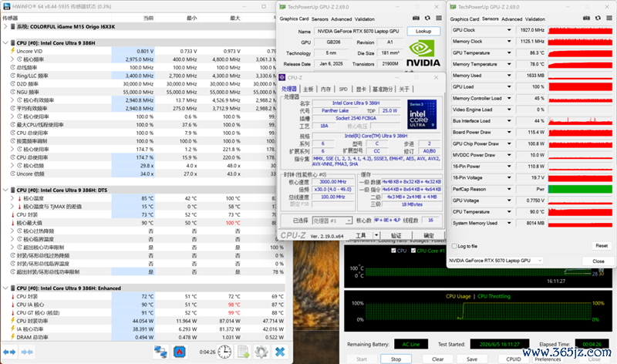Open GPU Clock sensor dropdown

click(509, 30)
